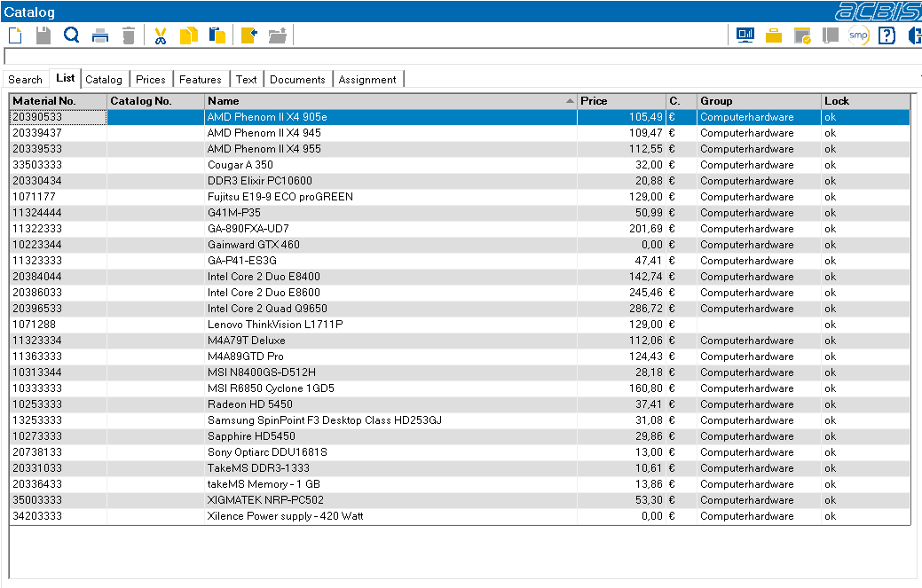Click the gray folder with up arrow icon
The image size is (922, 588).
tap(278, 35)
